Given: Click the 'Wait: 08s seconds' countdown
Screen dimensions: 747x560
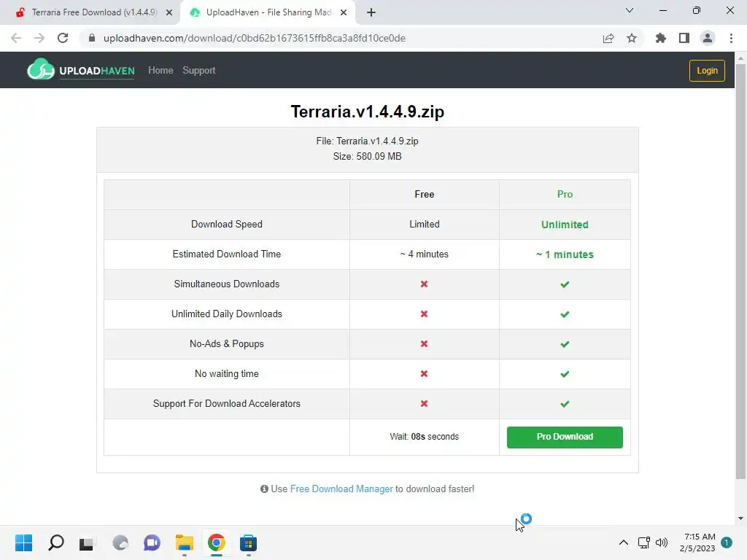Looking at the screenshot, I should pos(424,437).
